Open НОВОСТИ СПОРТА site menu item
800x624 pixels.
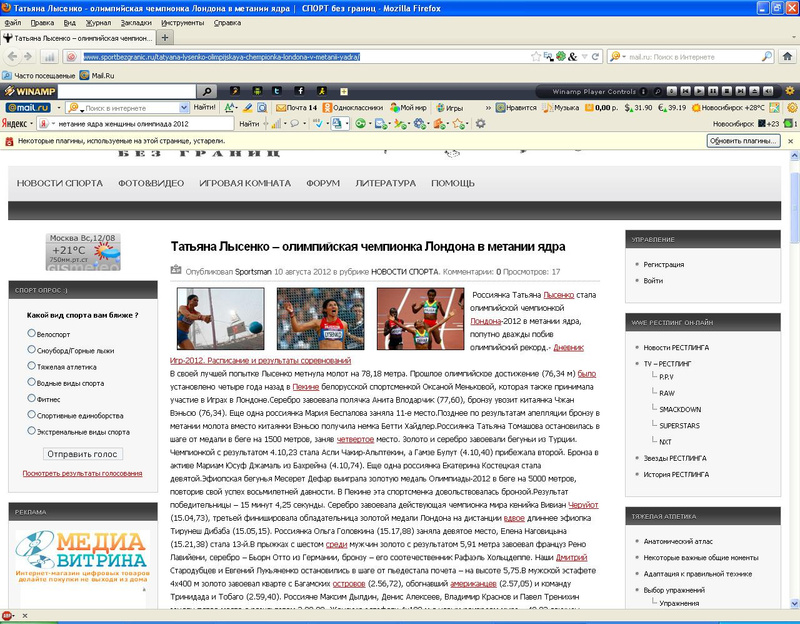point(60,183)
